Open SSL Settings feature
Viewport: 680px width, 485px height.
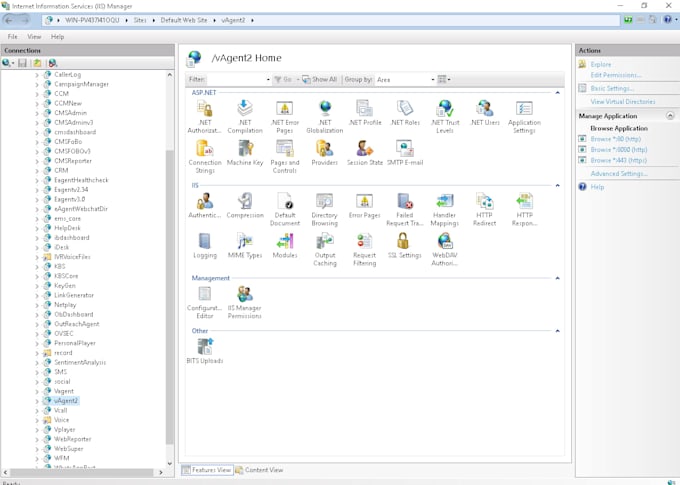point(405,246)
